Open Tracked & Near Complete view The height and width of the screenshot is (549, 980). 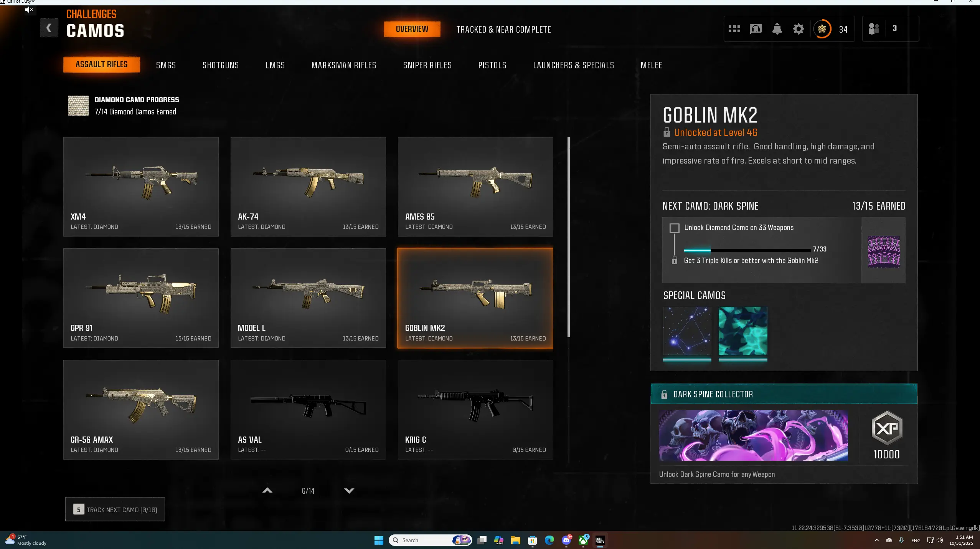coord(503,30)
